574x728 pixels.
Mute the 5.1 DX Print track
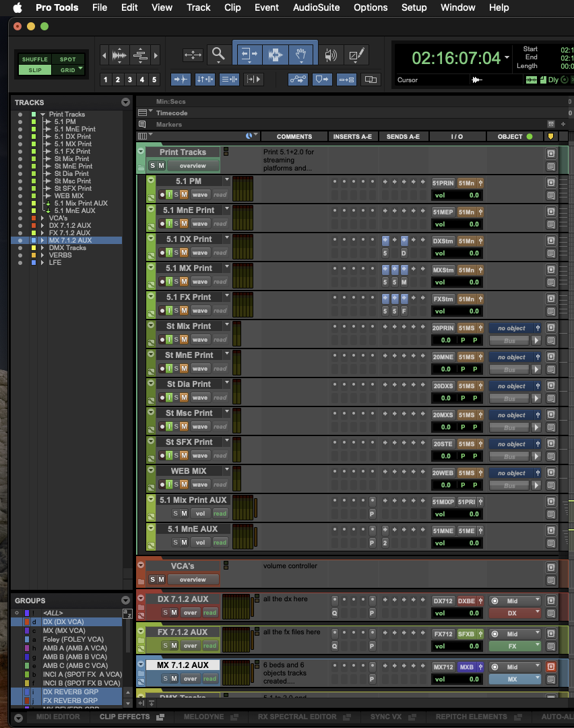point(184,253)
